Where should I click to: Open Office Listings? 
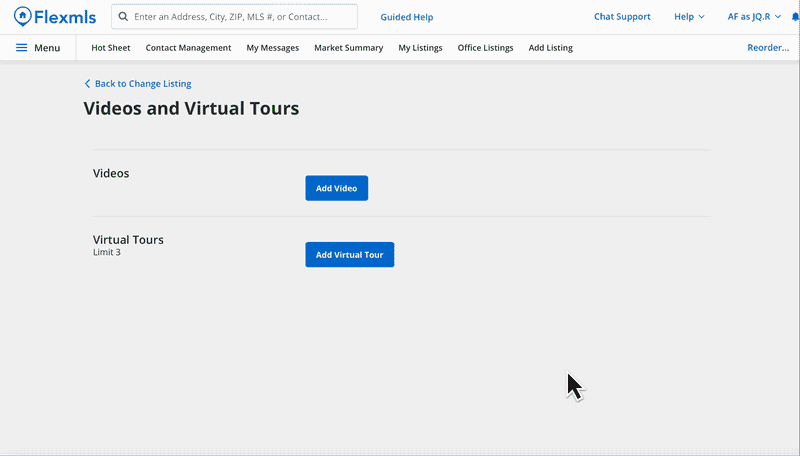[x=485, y=48]
